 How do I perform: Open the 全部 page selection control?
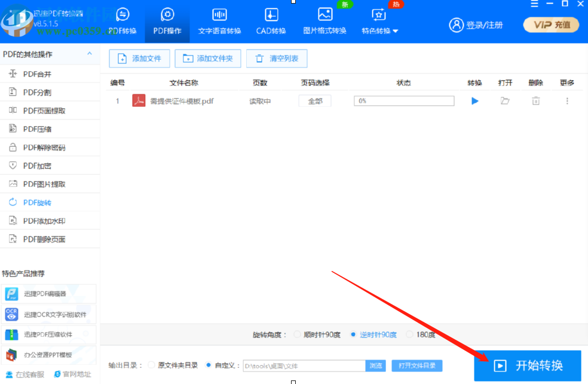[315, 101]
